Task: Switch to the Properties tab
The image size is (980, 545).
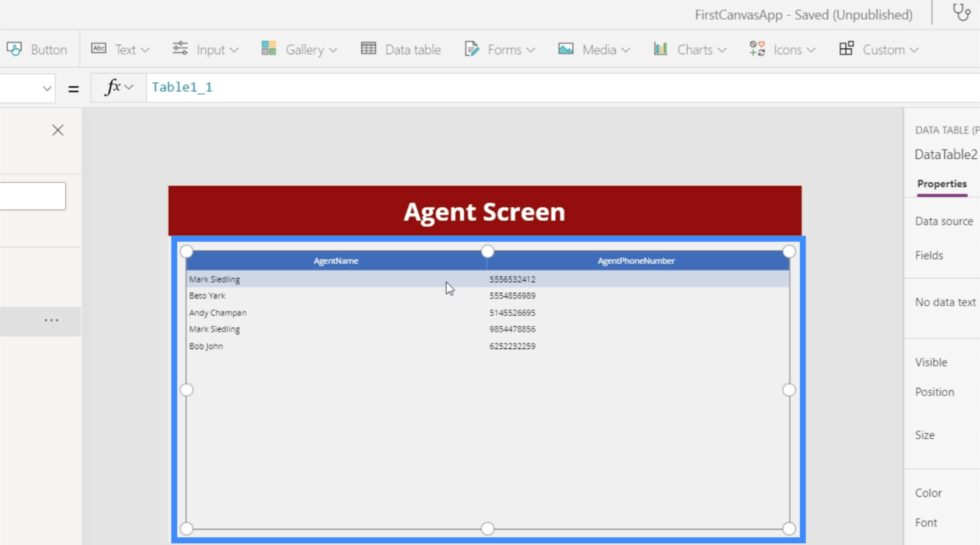Action: [942, 184]
